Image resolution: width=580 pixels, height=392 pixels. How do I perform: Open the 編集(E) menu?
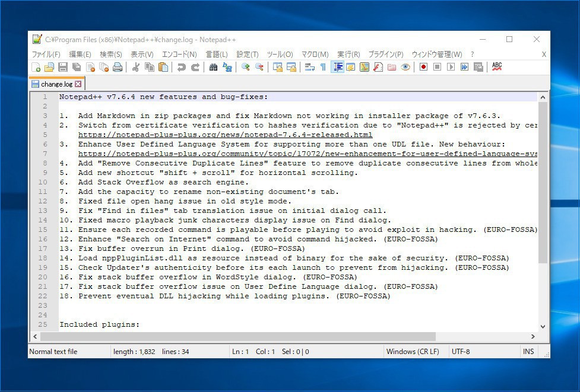pos(80,55)
